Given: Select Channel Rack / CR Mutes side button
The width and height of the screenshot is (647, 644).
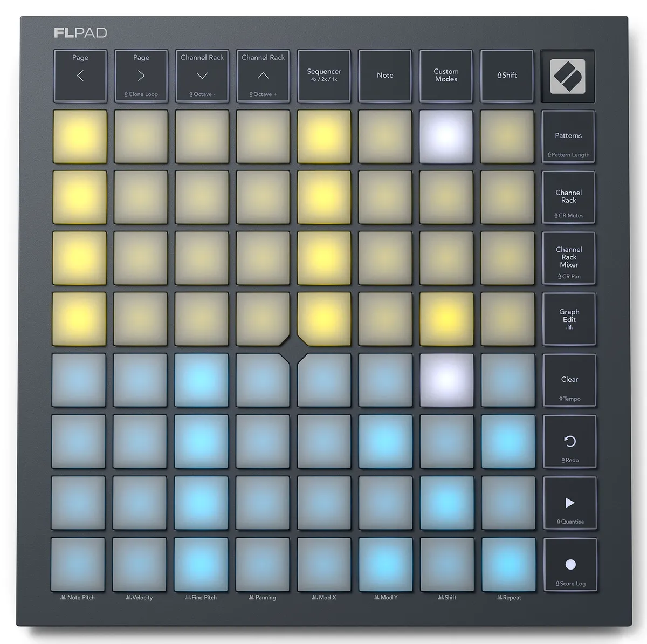Looking at the screenshot, I should coord(568,197).
